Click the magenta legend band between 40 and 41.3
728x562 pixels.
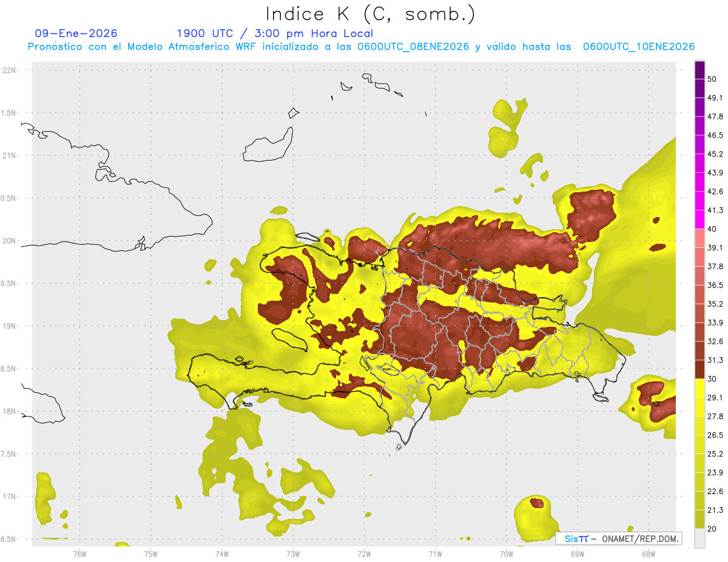pyautogui.click(x=699, y=219)
